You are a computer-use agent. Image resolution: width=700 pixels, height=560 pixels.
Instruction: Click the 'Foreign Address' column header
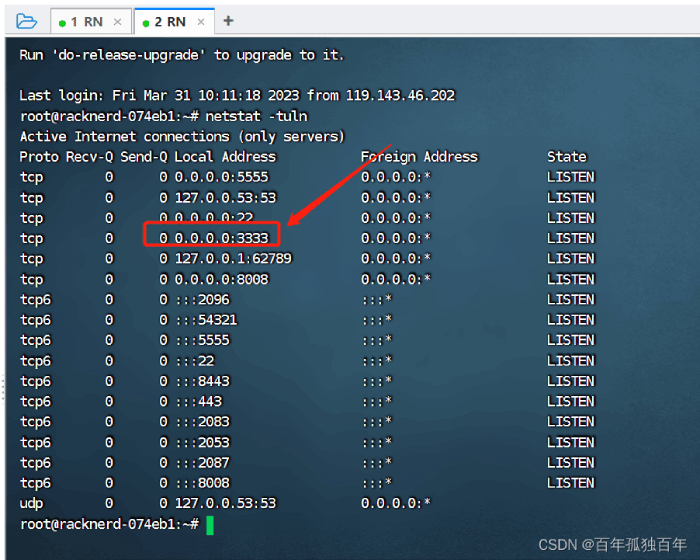(419, 157)
